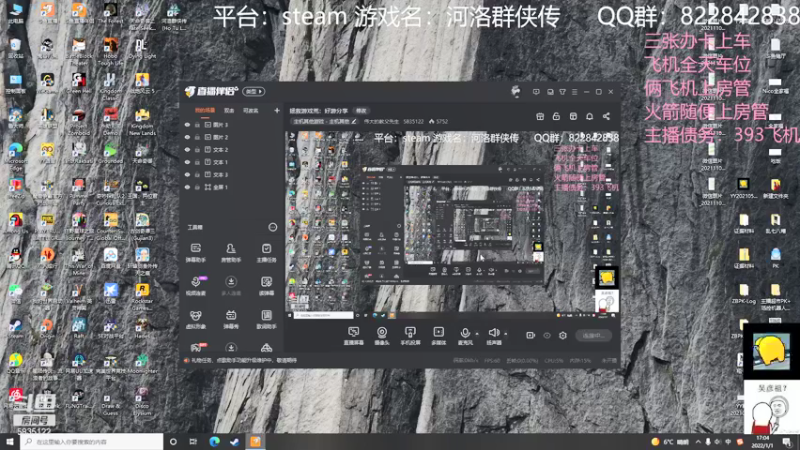800x450 pixels.
Task: Open the mail icon in title bar
Action: (550, 92)
